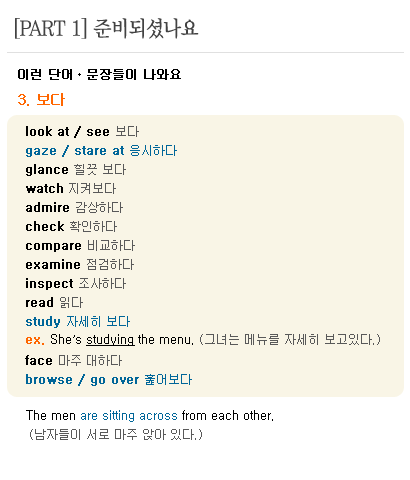Click the translation 남자들이 서로 마주 앉아 있다
The width and height of the screenshot is (410, 480).
point(115,435)
